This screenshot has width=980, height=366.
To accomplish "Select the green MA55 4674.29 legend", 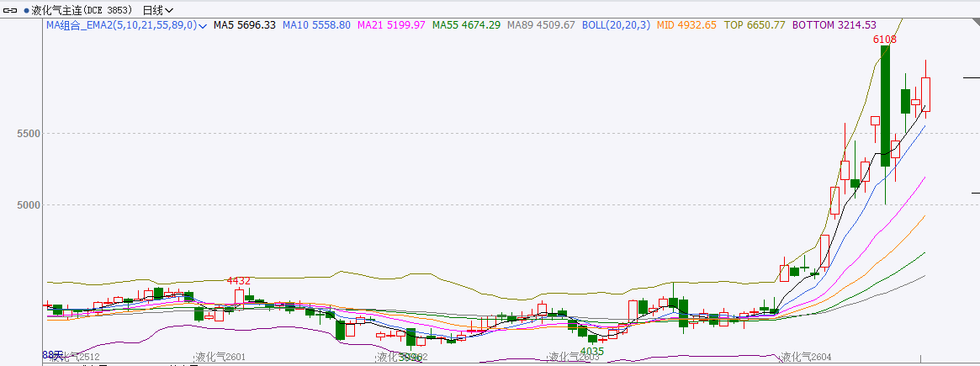I will [x=466, y=25].
